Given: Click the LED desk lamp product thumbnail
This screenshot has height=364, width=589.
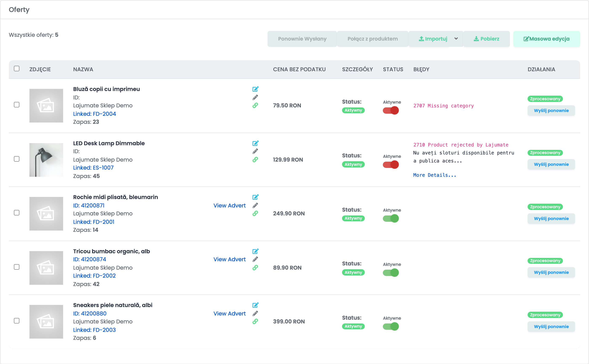Looking at the screenshot, I should (x=46, y=160).
